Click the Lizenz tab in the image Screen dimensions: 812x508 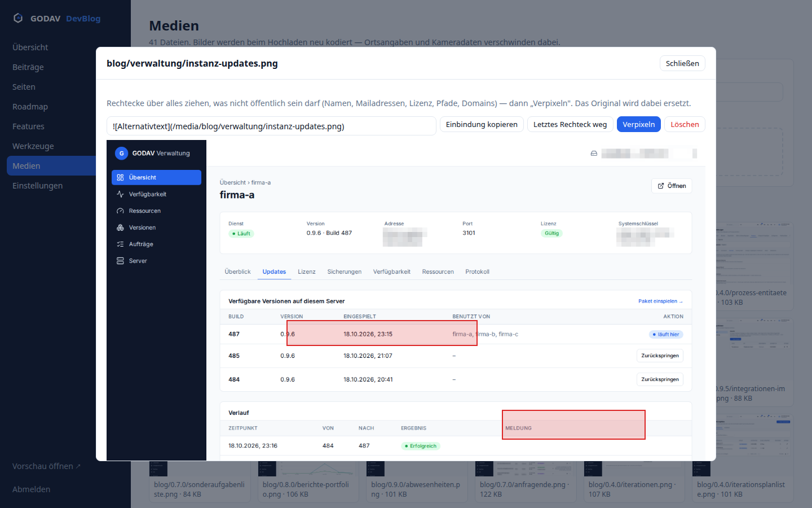click(x=307, y=271)
